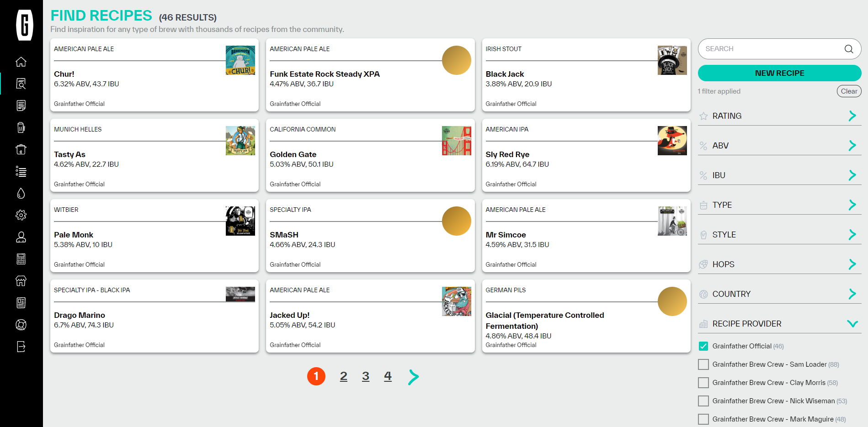The image size is (868, 427).
Task: Uncheck the Grainfather Official checkbox
Action: pyautogui.click(x=703, y=346)
